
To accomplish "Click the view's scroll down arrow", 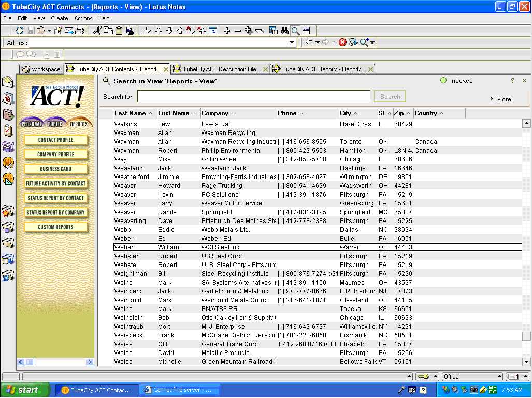I will point(526,362).
